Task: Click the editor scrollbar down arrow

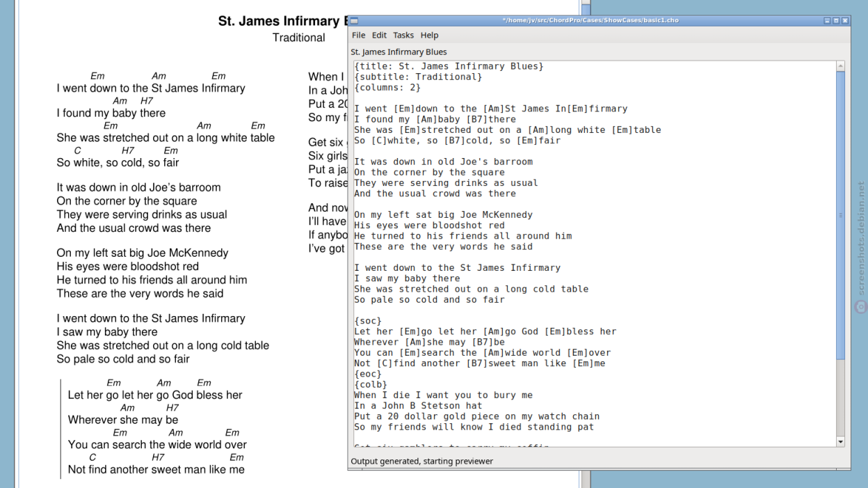Action: [840, 441]
